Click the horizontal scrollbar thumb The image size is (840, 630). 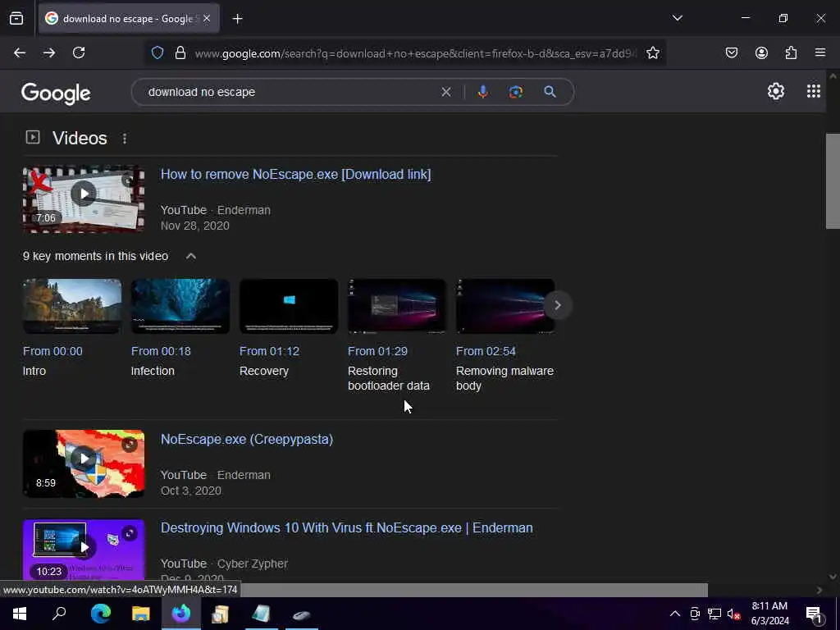click(474, 590)
